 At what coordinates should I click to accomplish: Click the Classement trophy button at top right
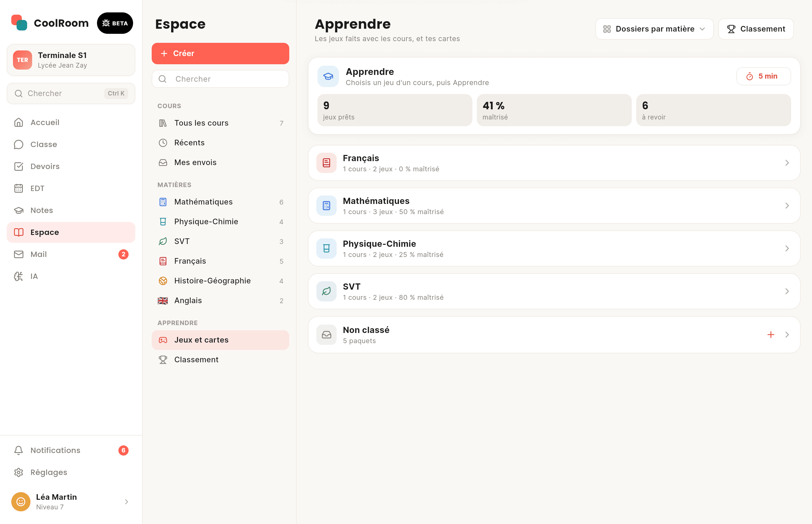click(756, 29)
